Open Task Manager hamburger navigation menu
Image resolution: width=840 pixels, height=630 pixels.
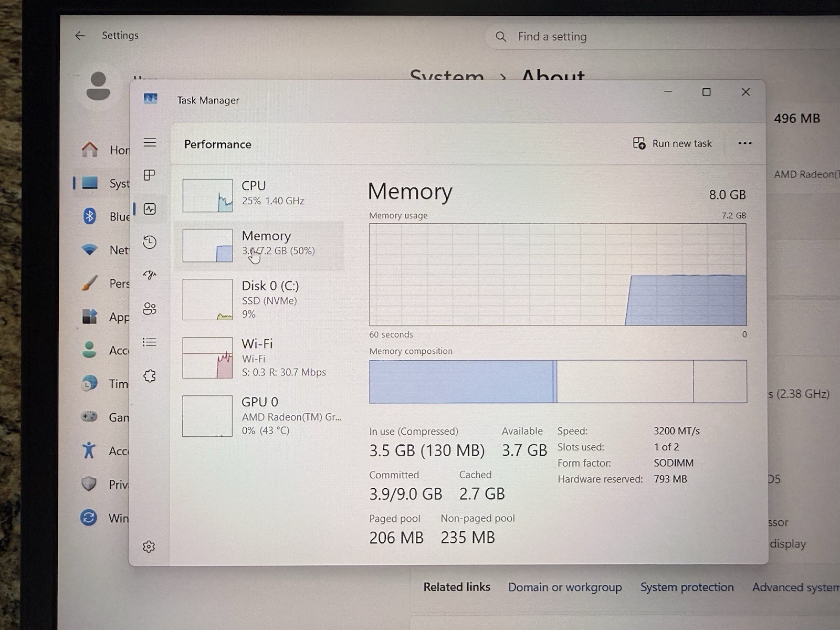[150, 143]
